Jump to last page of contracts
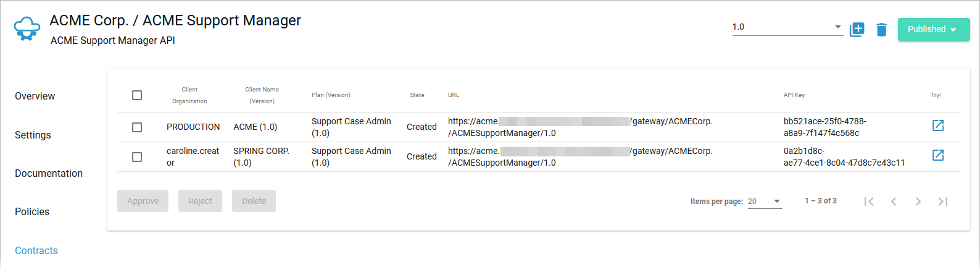Image resolution: width=980 pixels, height=272 pixels. tap(943, 202)
